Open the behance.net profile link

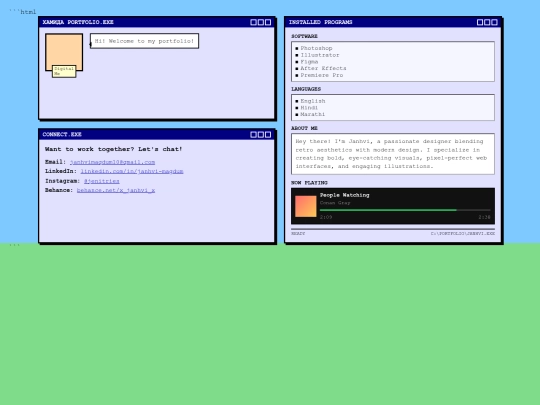(116, 190)
